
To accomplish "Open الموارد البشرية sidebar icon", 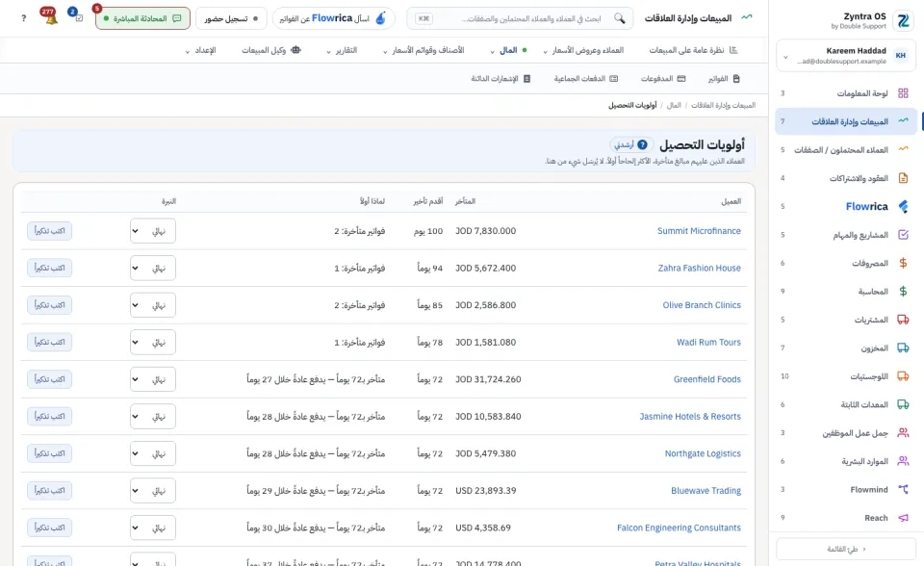I will [903, 461].
